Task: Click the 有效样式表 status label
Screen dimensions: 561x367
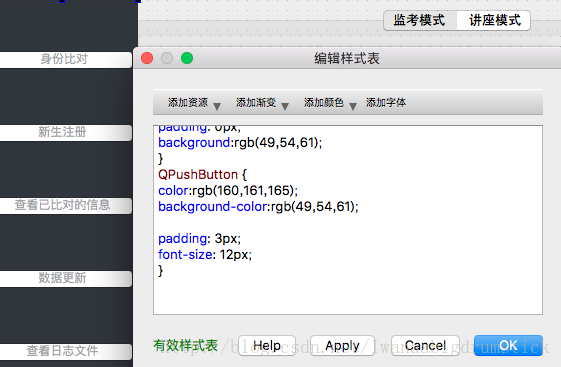Action: [185, 346]
